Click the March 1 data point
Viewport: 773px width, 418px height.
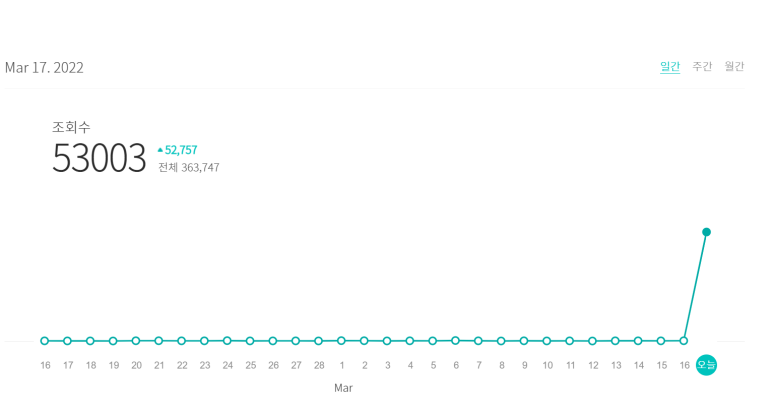tap(341, 341)
